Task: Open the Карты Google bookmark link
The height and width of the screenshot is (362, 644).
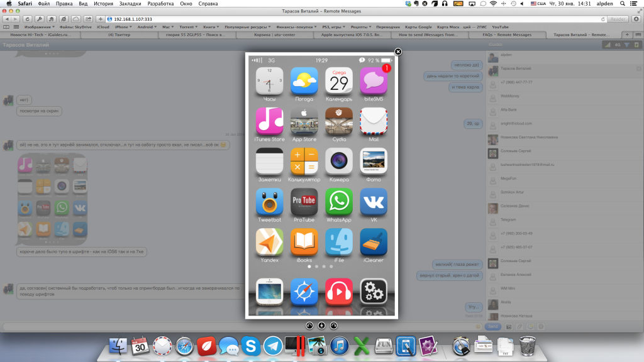Action: (x=419, y=27)
